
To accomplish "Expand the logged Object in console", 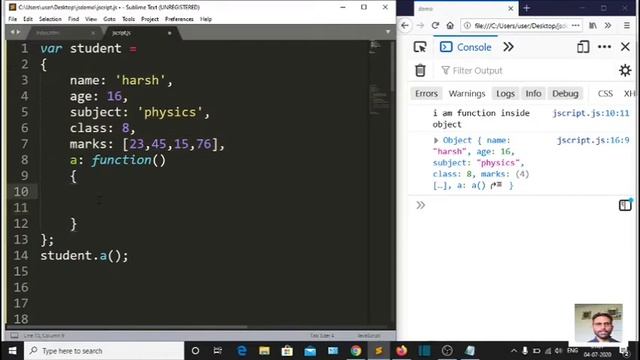I will coord(436,140).
